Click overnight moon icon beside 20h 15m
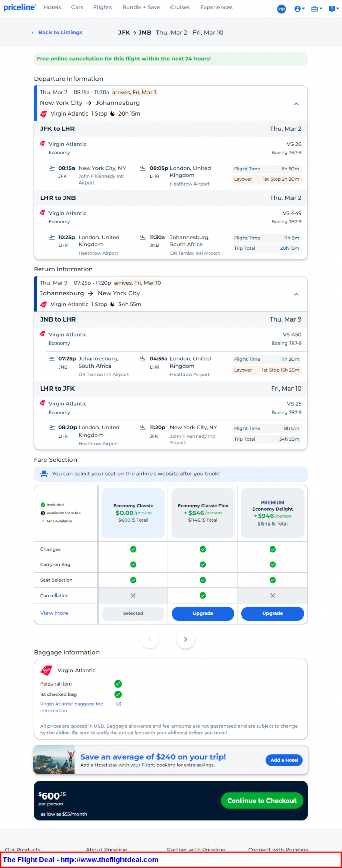 click(x=113, y=113)
